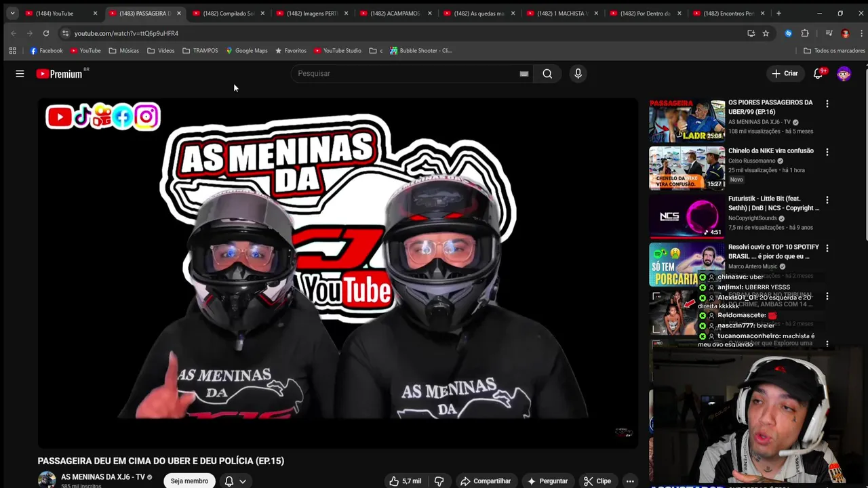Click the Seja membro button
Screen dimensions: 868x488
coord(189,481)
